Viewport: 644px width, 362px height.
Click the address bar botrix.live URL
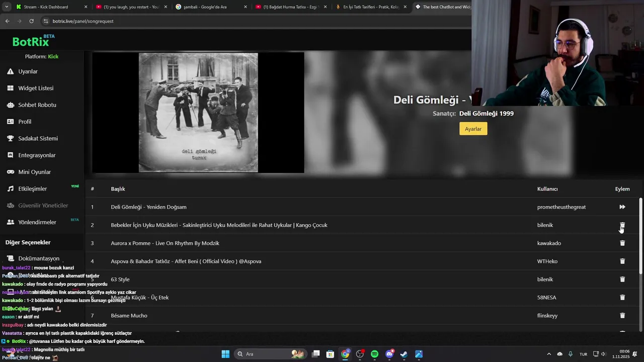point(83,21)
